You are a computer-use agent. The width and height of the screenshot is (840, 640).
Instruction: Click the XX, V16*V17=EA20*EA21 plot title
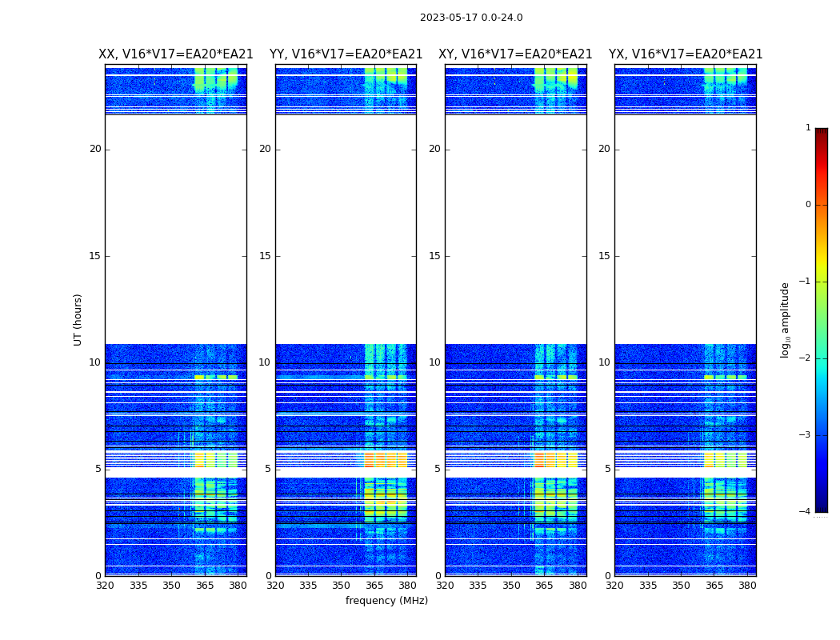[x=176, y=54]
